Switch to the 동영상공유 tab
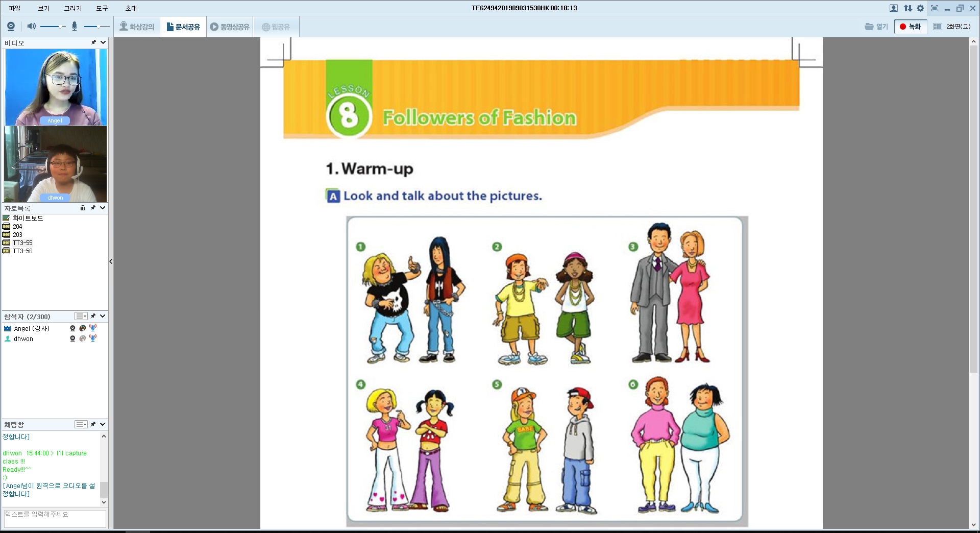 (x=230, y=27)
